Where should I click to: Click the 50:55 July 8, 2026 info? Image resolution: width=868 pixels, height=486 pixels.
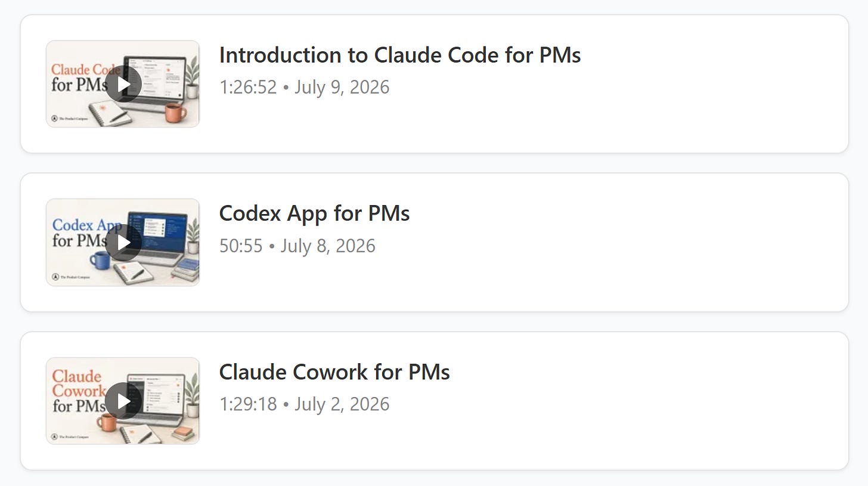(x=297, y=246)
